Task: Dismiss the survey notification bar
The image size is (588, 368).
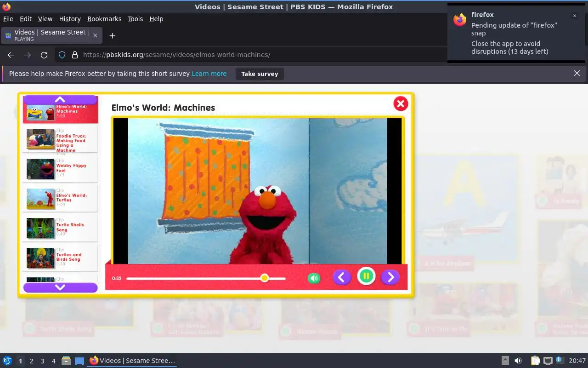Action: pyautogui.click(x=577, y=73)
